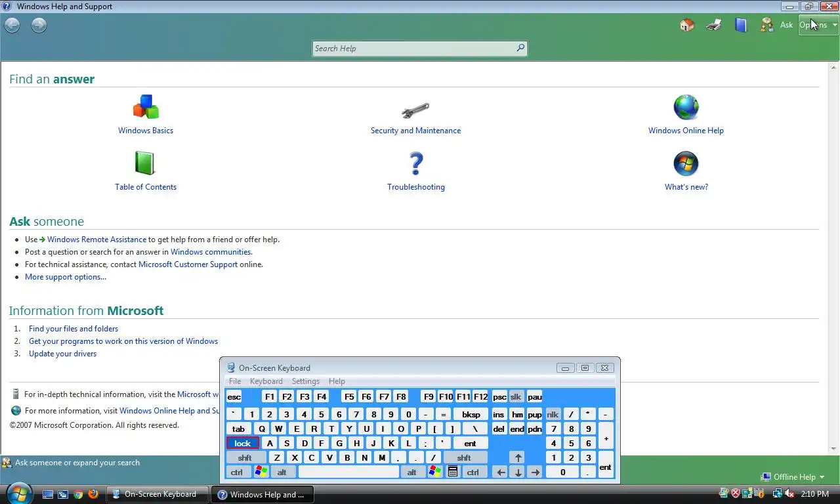
Task: Click the volume muted tray icon
Action: click(x=789, y=494)
